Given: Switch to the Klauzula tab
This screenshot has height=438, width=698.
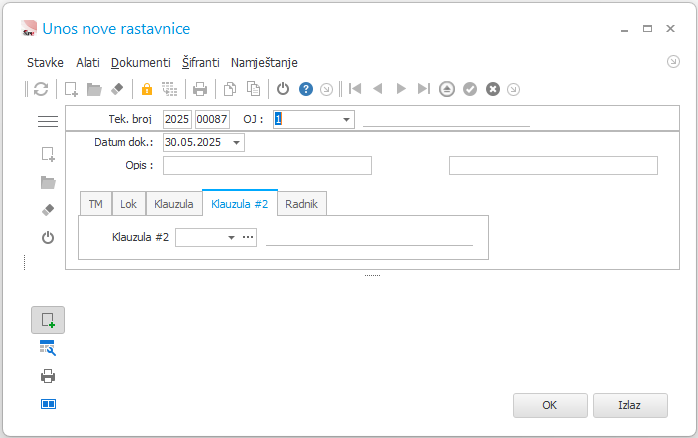Looking at the screenshot, I should coord(174,204).
